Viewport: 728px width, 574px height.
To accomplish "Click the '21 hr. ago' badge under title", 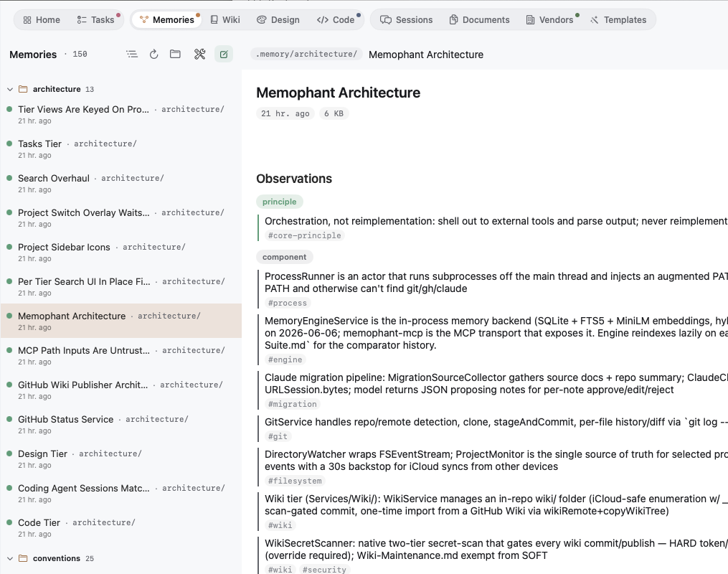I will (x=285, y=114).
